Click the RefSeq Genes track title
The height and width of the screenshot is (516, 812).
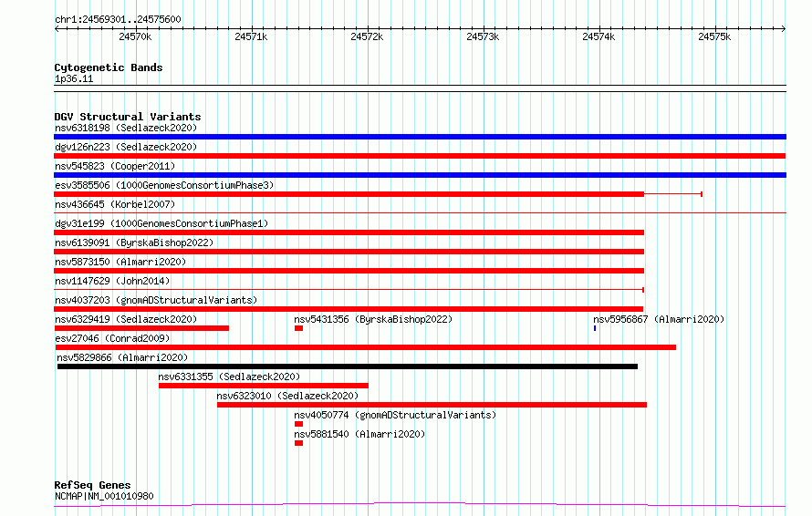[x=92, y=485]
